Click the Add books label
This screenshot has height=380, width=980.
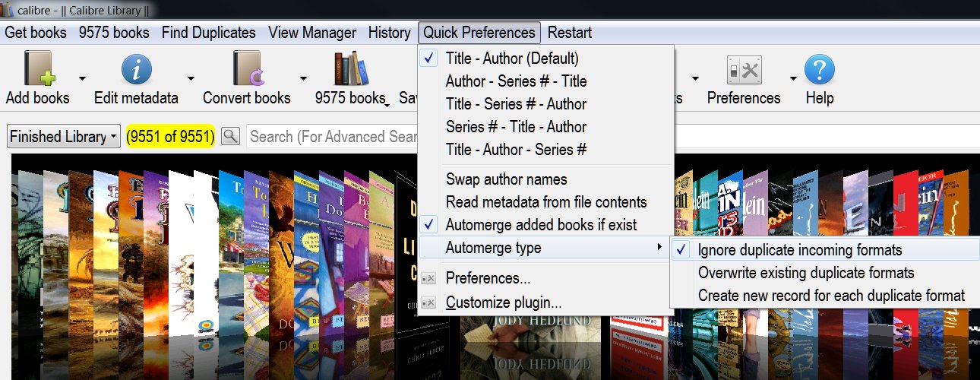[38, 98]
